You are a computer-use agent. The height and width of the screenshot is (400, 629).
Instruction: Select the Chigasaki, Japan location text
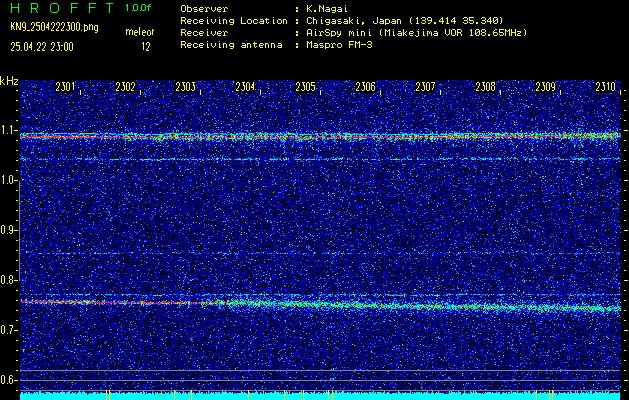[405, 20]
